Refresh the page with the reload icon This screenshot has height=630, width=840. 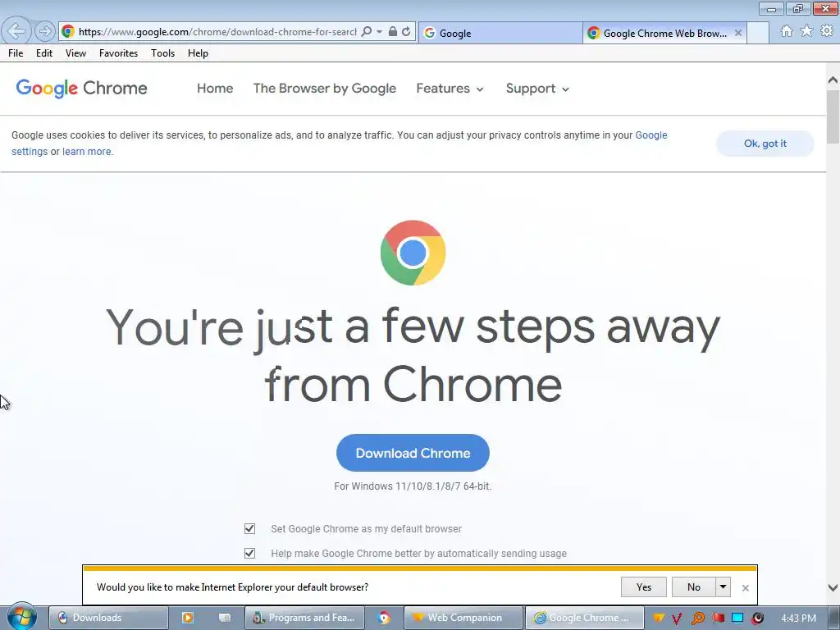point(406,32)
